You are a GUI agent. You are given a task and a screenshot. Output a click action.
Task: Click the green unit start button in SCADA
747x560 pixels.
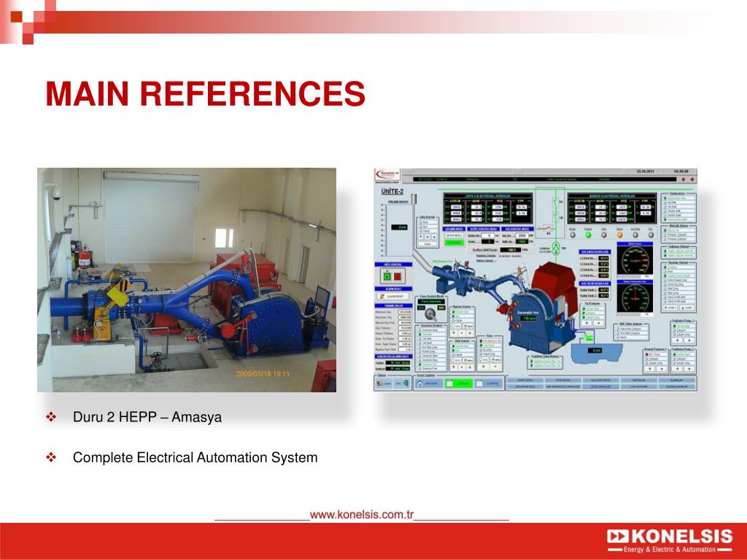pyautogui.click(x=387, y=276)
